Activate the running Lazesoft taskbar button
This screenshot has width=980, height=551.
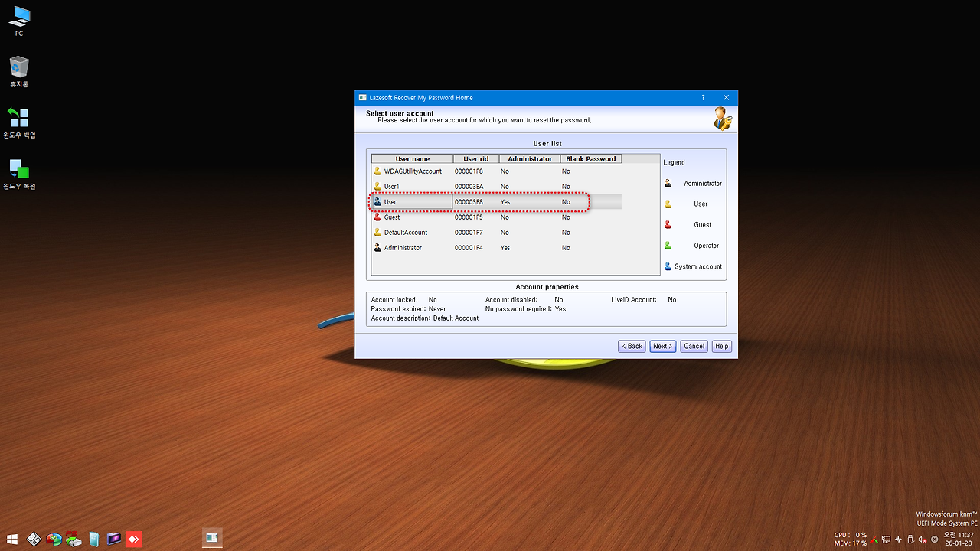(212, 538)
